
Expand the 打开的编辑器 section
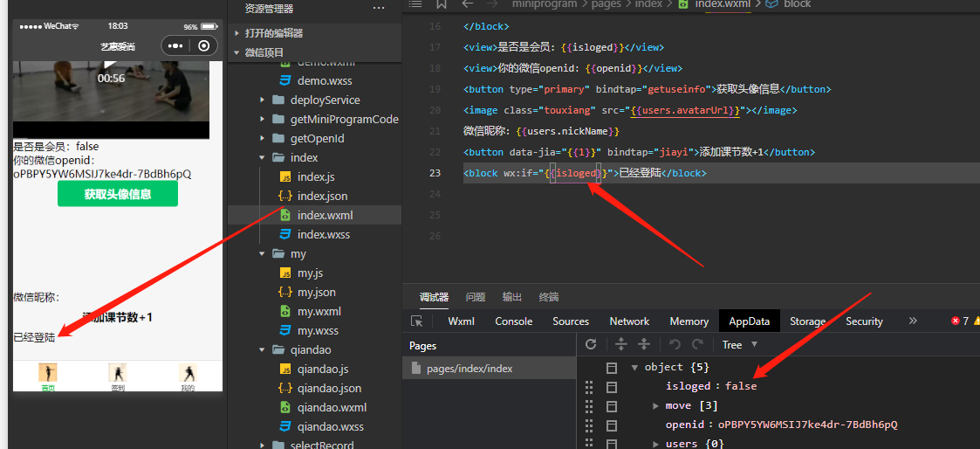pyautogui.click(x=236, y=33)
